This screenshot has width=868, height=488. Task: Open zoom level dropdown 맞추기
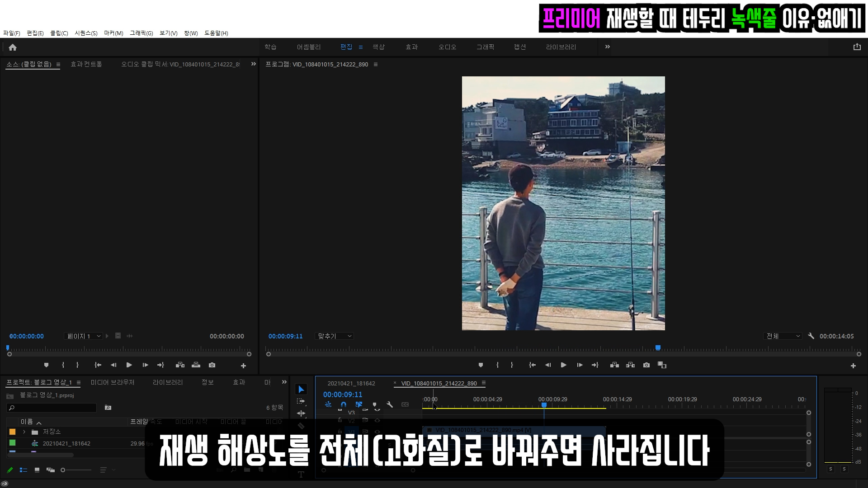pyautogui.click(x=335, y=336)
